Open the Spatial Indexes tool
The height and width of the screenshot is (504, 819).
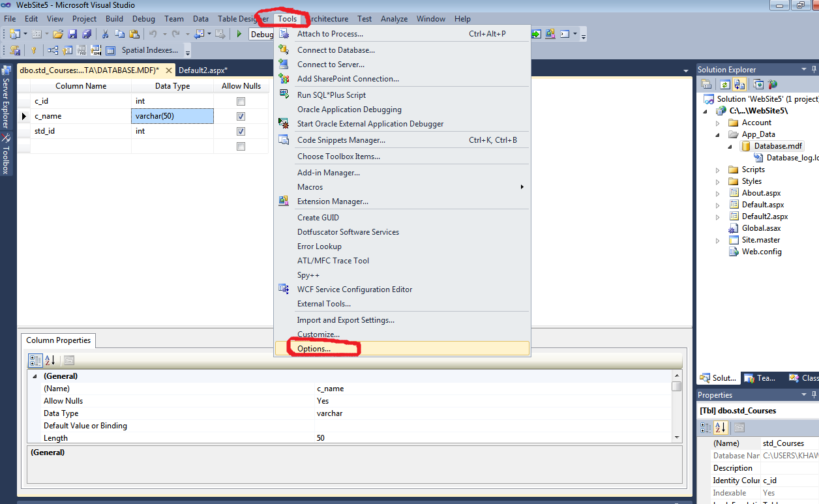(150, 50)
